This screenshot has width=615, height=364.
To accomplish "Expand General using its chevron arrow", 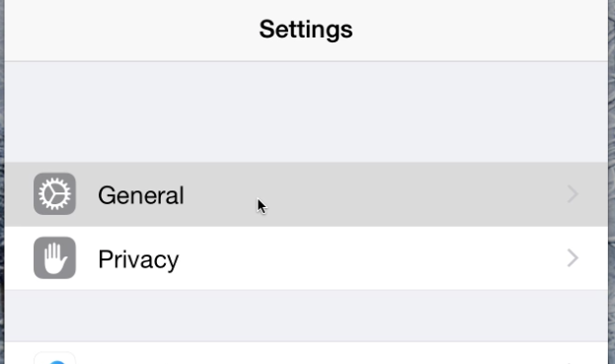I will pos(573,194).
